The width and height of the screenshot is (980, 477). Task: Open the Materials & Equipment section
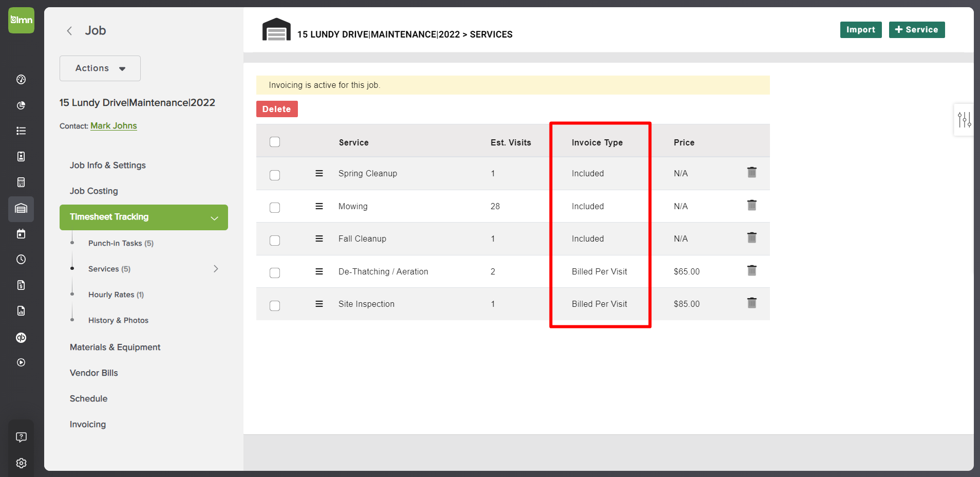pyautogui.click(x=115, y=347)
